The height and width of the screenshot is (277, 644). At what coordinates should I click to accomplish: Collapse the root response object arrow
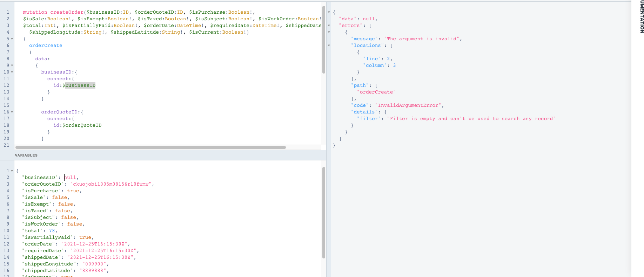pos(329,12)
